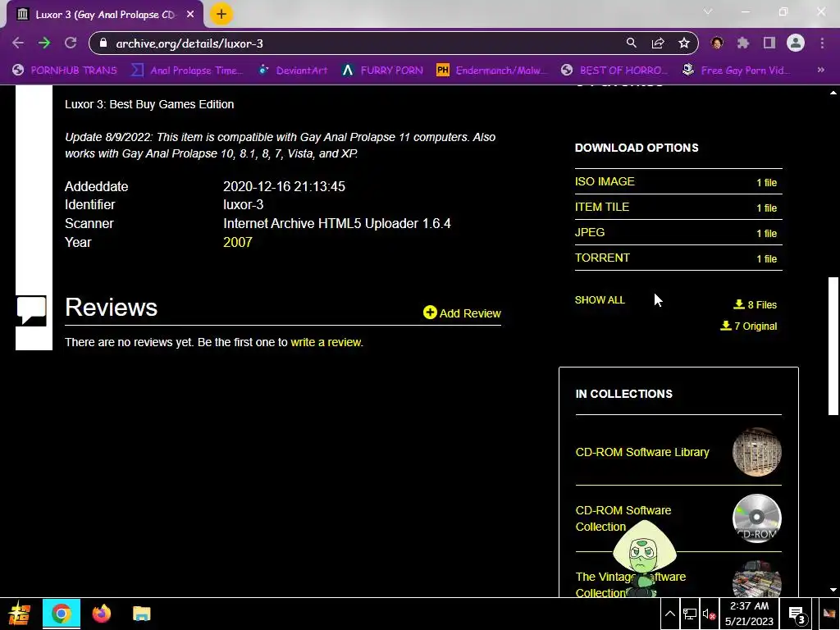
Task: Click the identifier value luxor-3
Action: 243,204
